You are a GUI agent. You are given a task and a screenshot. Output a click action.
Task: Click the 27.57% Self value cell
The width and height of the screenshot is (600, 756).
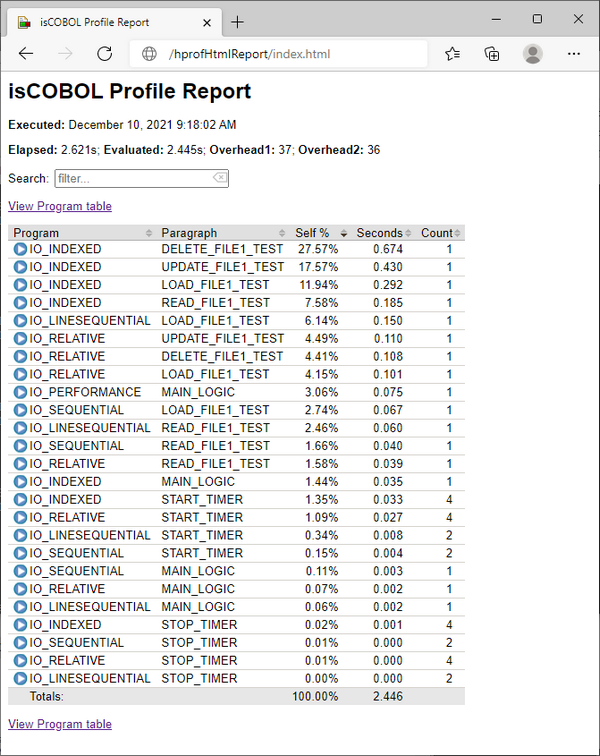coord(318,249)
